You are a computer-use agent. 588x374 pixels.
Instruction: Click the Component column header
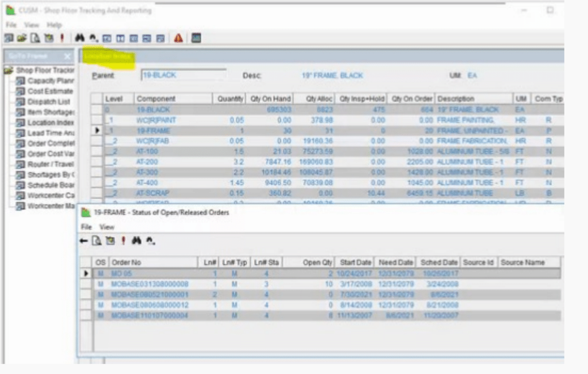click(x=173, y=99)
